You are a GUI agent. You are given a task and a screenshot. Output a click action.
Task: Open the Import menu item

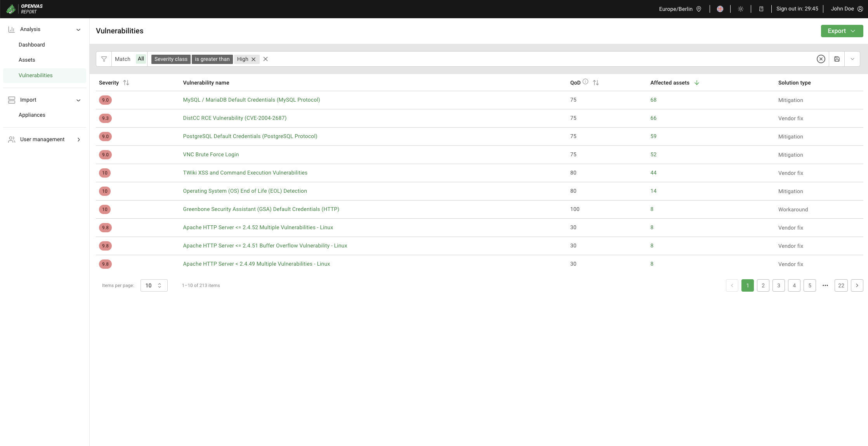28,100
